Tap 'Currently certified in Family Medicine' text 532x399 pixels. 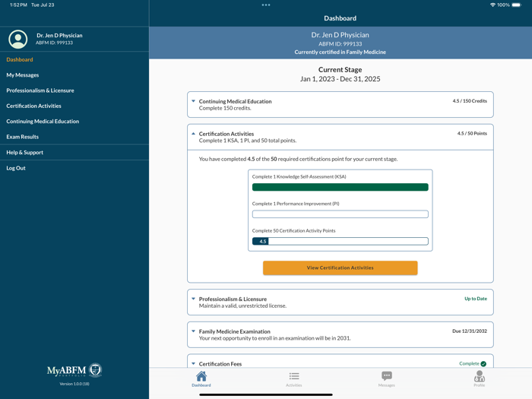pyautogui.click(x=340, y=52)
